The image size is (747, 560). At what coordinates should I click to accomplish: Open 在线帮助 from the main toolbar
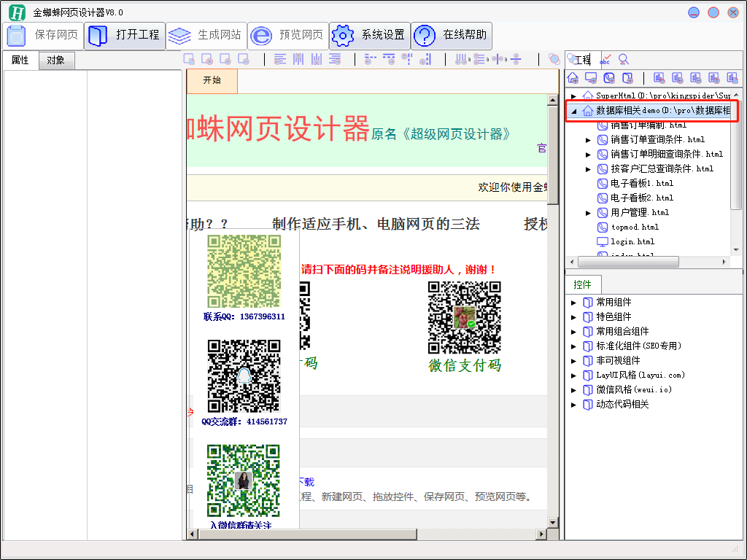(x=452, y=35)
